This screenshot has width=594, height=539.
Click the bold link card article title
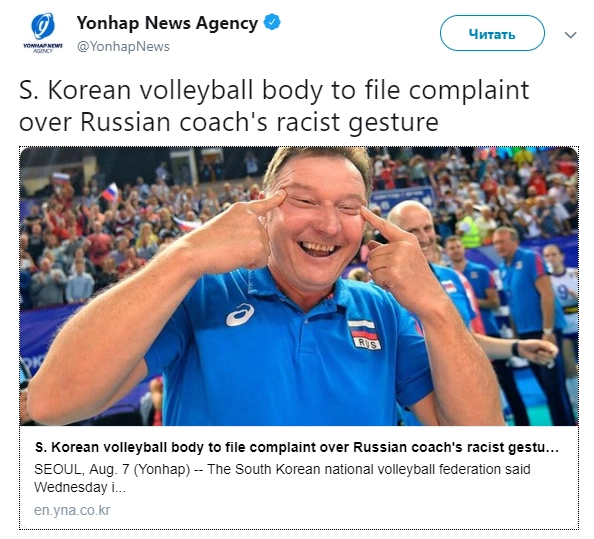pyautogui.click(x=297, y=447)
